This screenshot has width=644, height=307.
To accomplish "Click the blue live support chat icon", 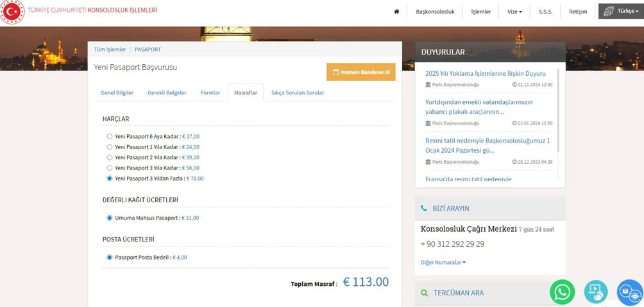I will [629, 292].
